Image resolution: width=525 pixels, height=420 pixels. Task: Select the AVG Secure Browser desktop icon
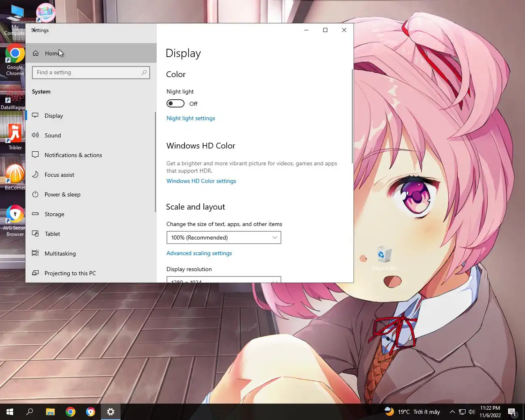coord(14,221)
